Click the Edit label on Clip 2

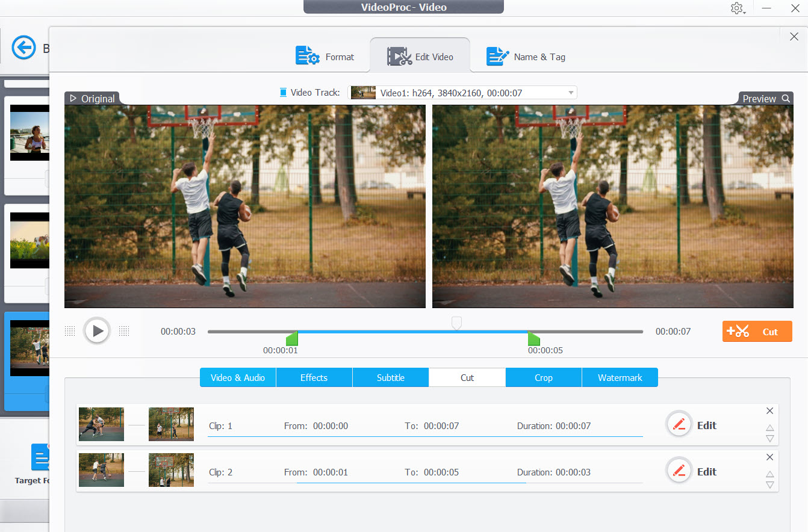[706, 471]
